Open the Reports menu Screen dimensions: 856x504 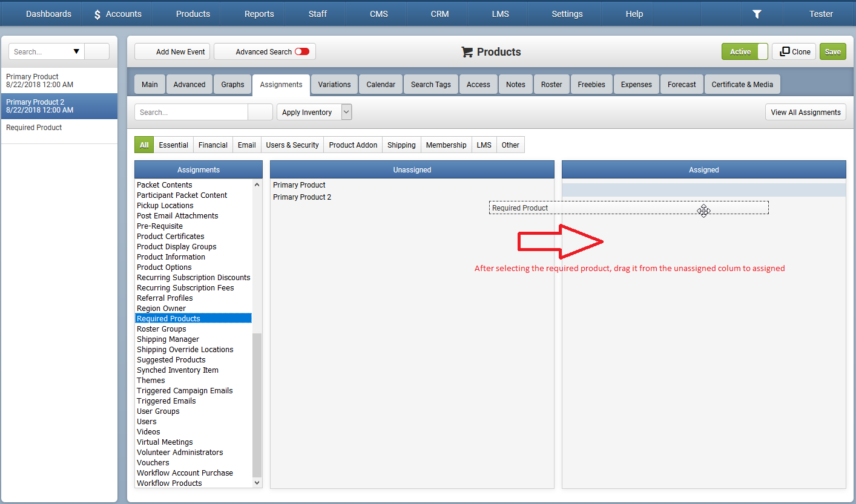coord(259,14)
